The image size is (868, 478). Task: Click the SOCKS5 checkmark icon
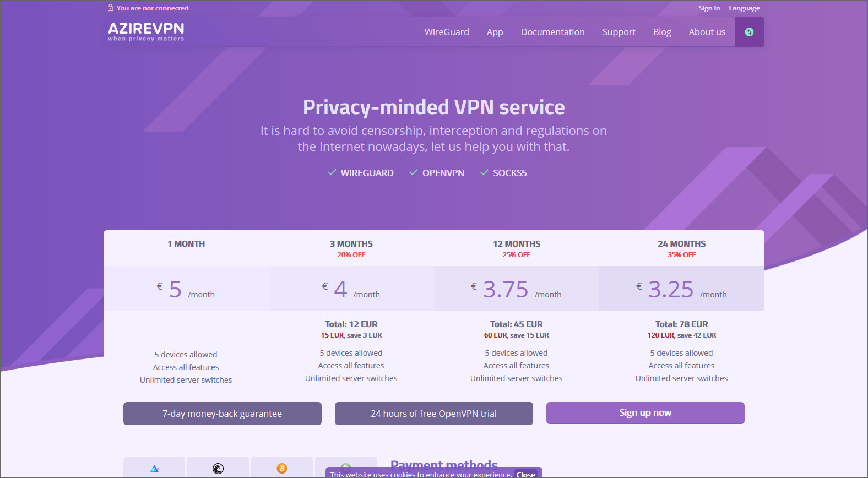[484, 172]
